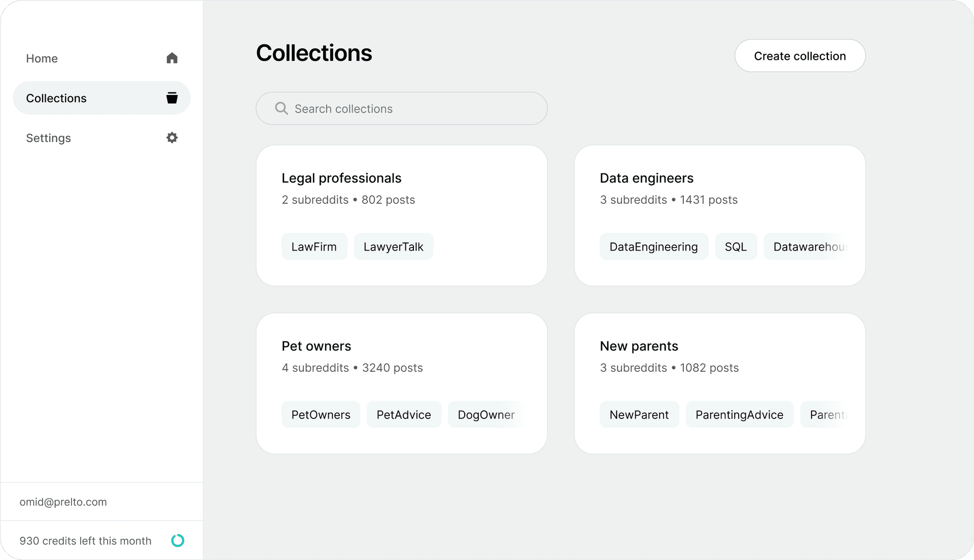Select the LawyerTalk subreddit tag

click(393, 247)
